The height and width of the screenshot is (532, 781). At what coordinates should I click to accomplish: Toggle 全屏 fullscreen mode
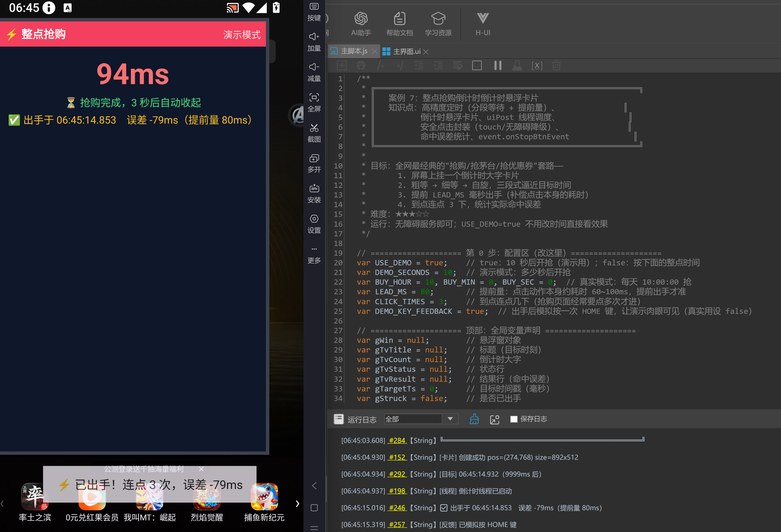tap(314, 102)
